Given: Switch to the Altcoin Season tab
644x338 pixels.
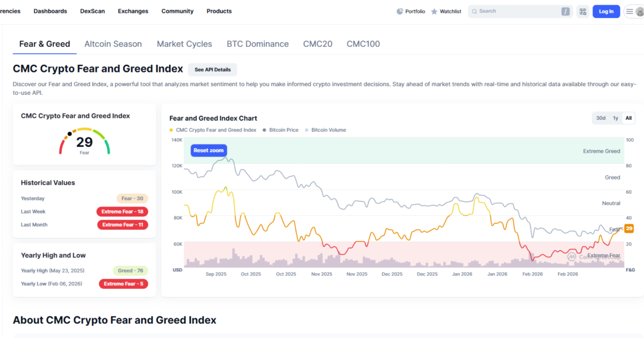Looking at the screenshot, I should point(113,44).
